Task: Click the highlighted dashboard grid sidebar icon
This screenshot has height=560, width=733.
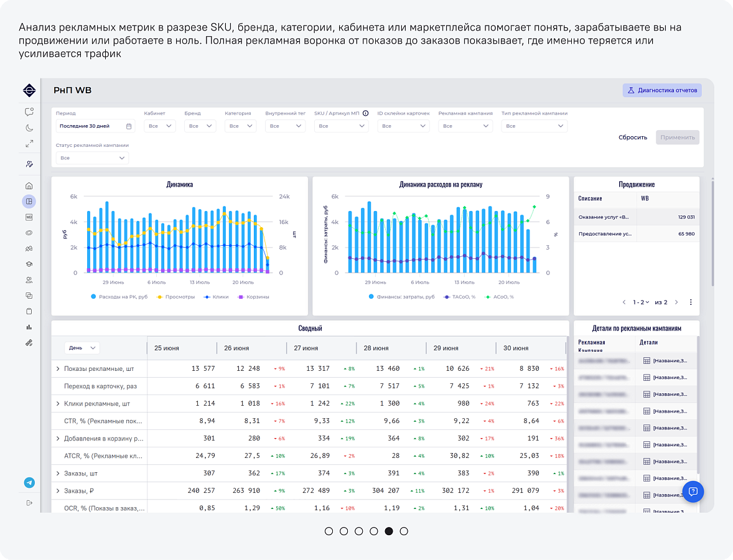Action: point(29,202)
